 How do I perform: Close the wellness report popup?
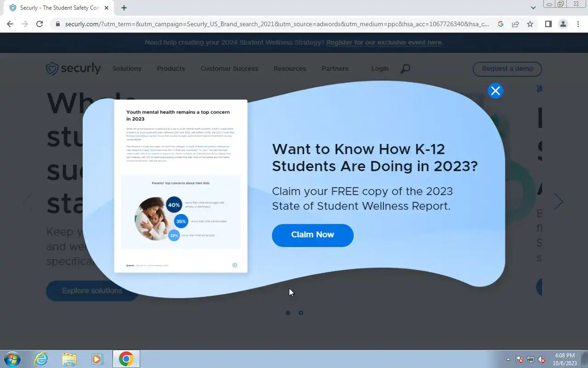click(495, 91)
